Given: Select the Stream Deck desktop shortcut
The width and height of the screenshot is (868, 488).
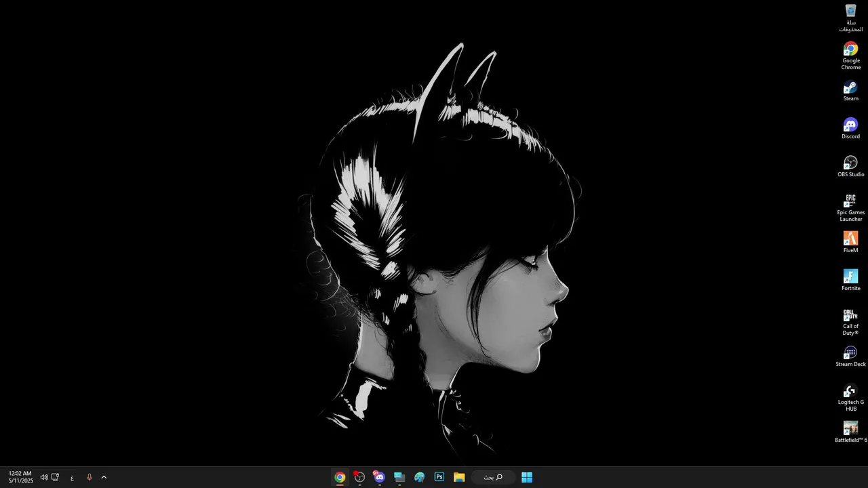Looking at the screenshot, I should [850, 357].
